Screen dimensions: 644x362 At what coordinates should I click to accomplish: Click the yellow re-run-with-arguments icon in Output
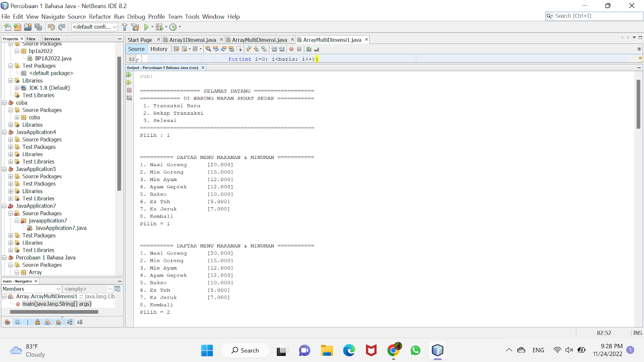pyautogui.click(x=129, y=82)
